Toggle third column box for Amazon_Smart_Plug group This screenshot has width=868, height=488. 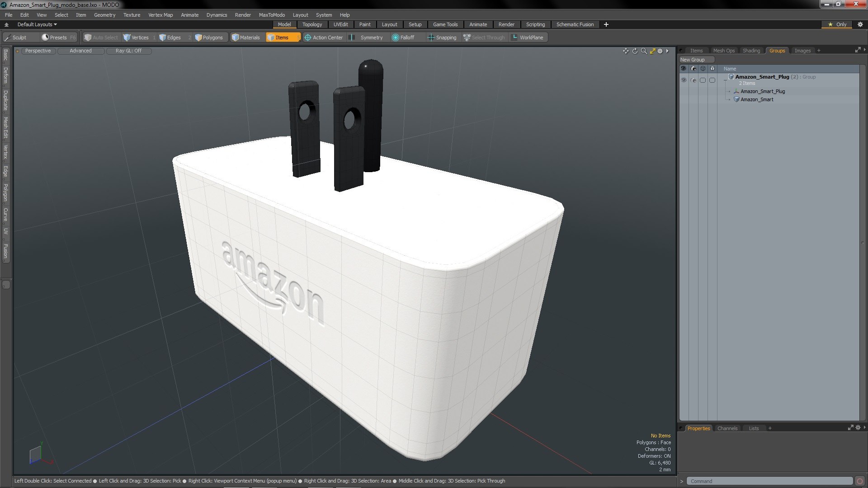click(703, 80)
